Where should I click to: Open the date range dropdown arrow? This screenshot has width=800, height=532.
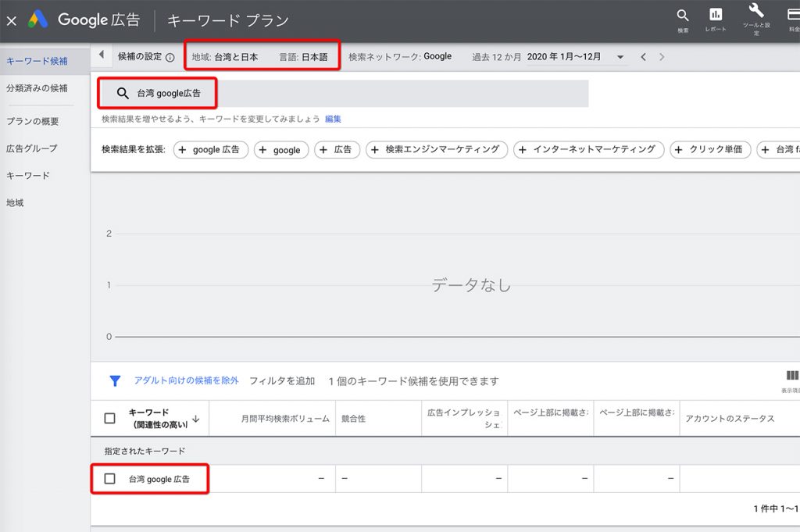[620, 57]
